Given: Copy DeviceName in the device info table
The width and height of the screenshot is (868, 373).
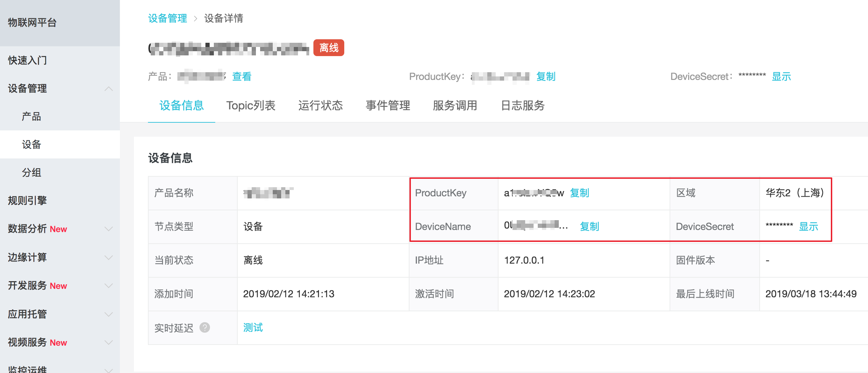Looking at the screenshot, I should [x=589, y=226].
